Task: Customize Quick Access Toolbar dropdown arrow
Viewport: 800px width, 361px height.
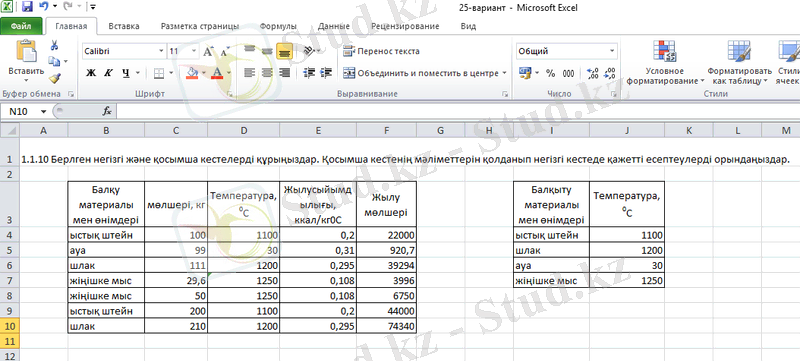Action: (x=92, y=8)
